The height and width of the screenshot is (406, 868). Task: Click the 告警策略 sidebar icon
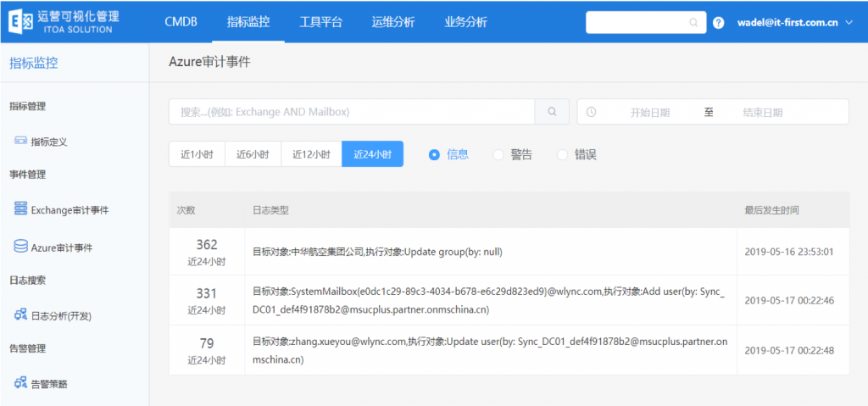[x=20, y=382]
